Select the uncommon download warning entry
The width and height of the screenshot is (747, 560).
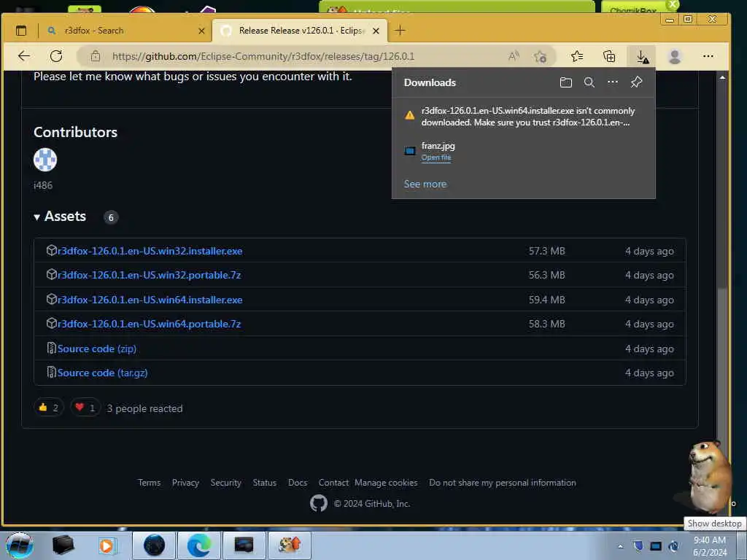524,116
